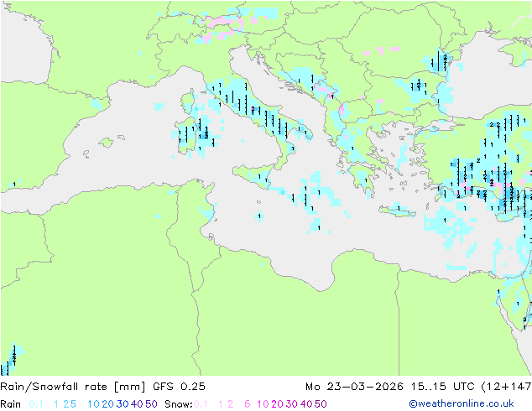532x411 pixels.
Task: Select rain legend value 40
Action: coord(137,404)
